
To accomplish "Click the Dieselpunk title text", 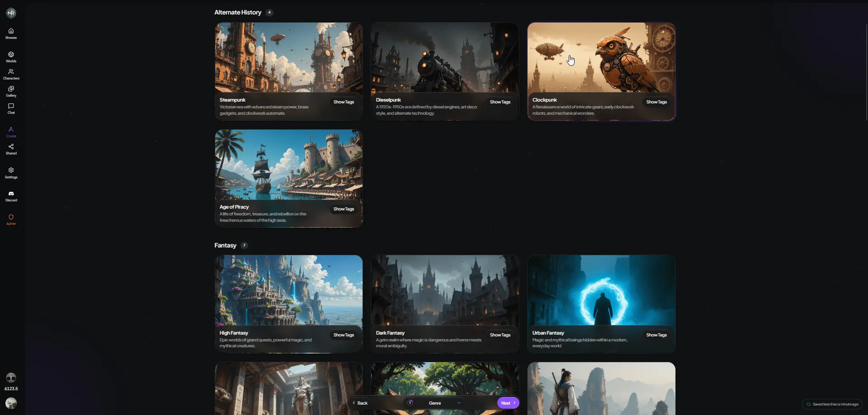I will [388, 100].
